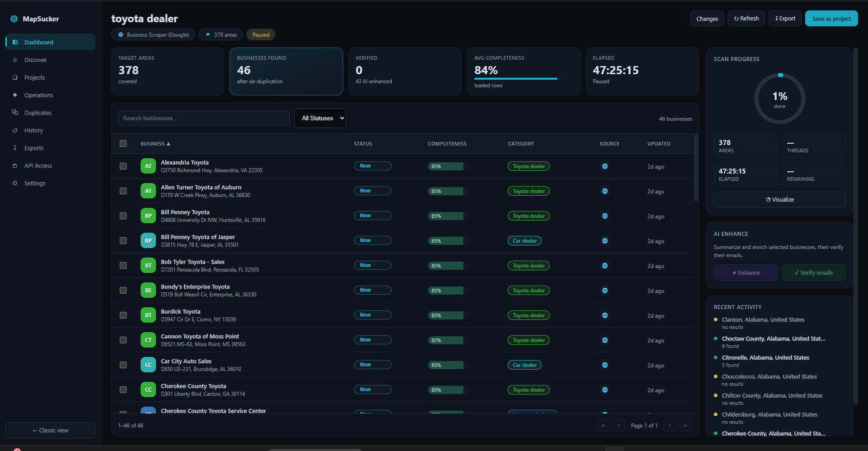Open source globe for Cannon Toyota of Moss Point
This screenshot has width=868, height=451.
pyautogui.click(x=605, y=340)
